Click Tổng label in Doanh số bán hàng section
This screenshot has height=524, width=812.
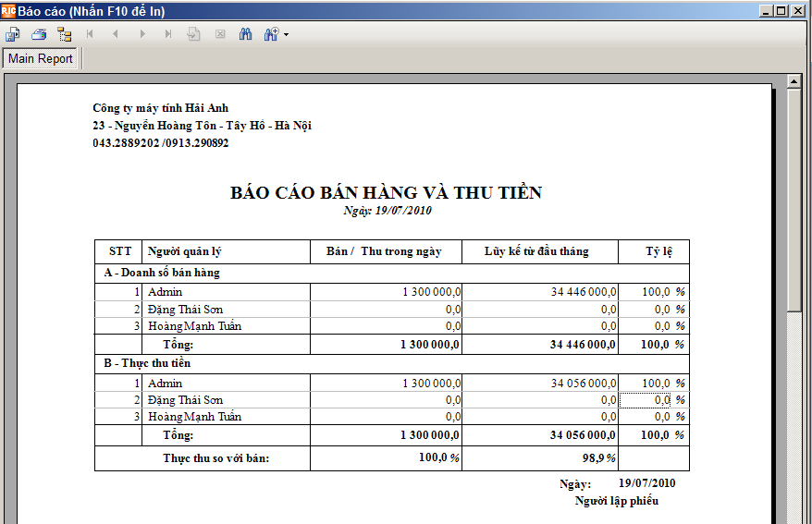178,345
